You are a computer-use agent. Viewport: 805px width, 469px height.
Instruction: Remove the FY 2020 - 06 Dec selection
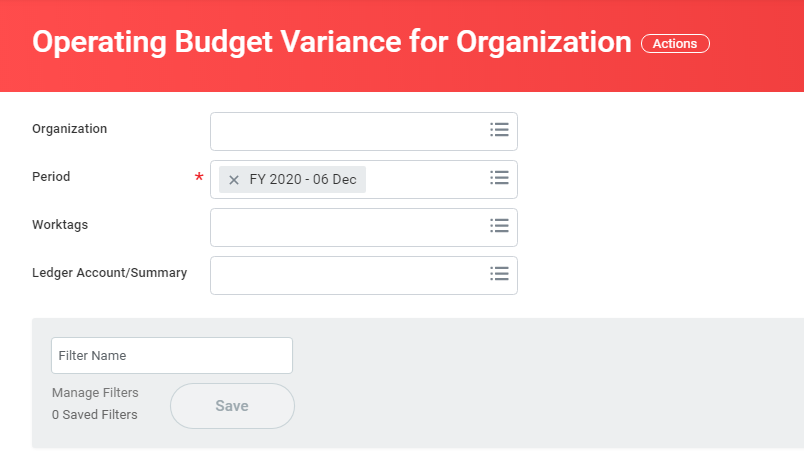pyautogui.click(x=234, y=180)
